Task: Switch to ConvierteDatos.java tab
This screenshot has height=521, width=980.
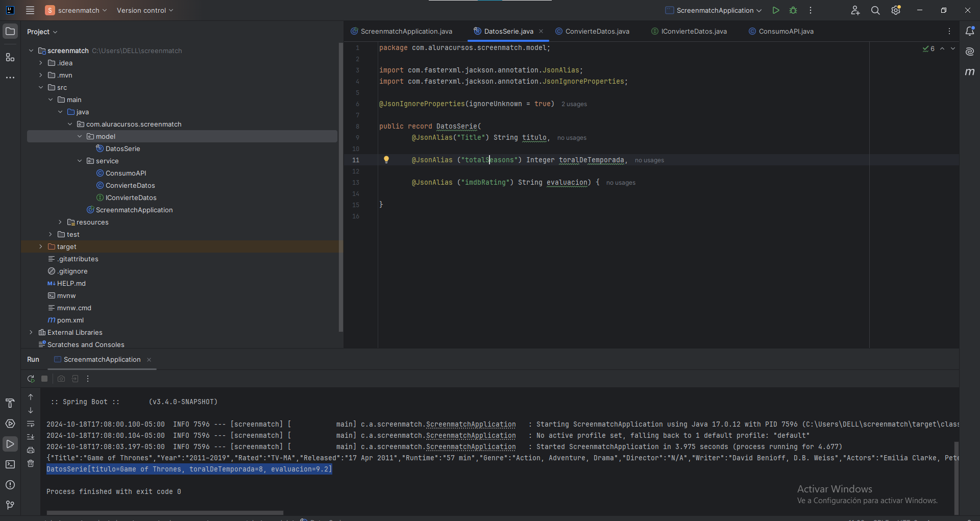Action: [593, 31]
